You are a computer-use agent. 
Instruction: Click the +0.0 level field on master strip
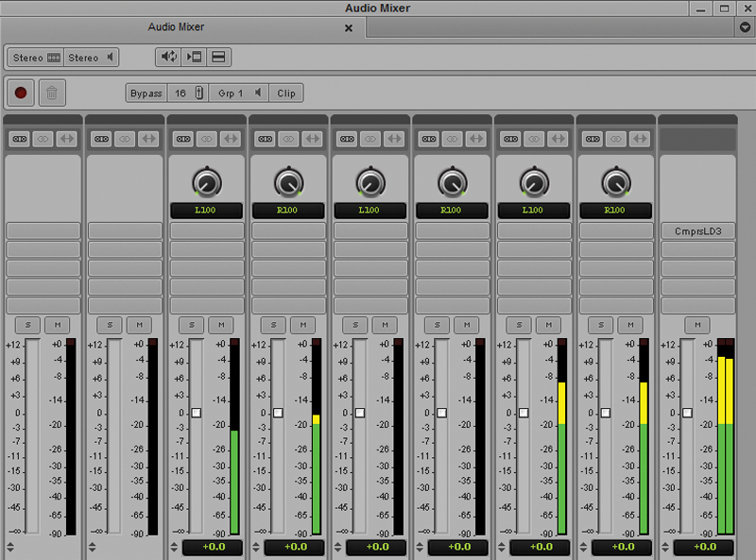pos(704,547)
